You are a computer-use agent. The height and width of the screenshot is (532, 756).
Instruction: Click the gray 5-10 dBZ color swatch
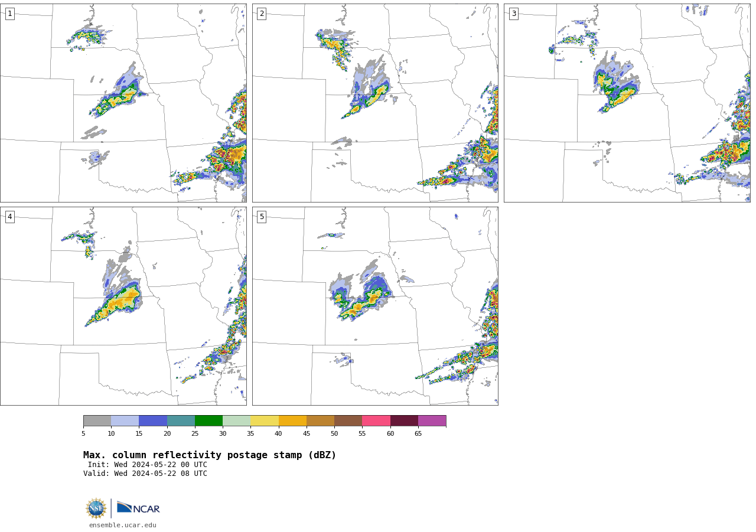(x=97, y=420)
